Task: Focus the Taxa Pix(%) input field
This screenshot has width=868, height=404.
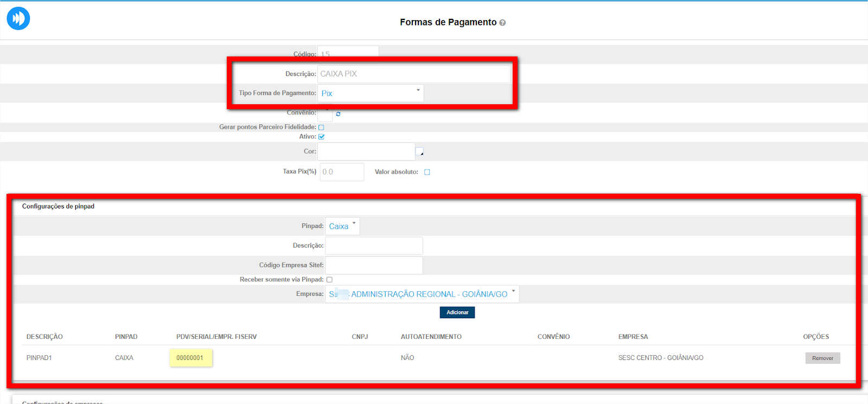Action: [x=342, y=172]
